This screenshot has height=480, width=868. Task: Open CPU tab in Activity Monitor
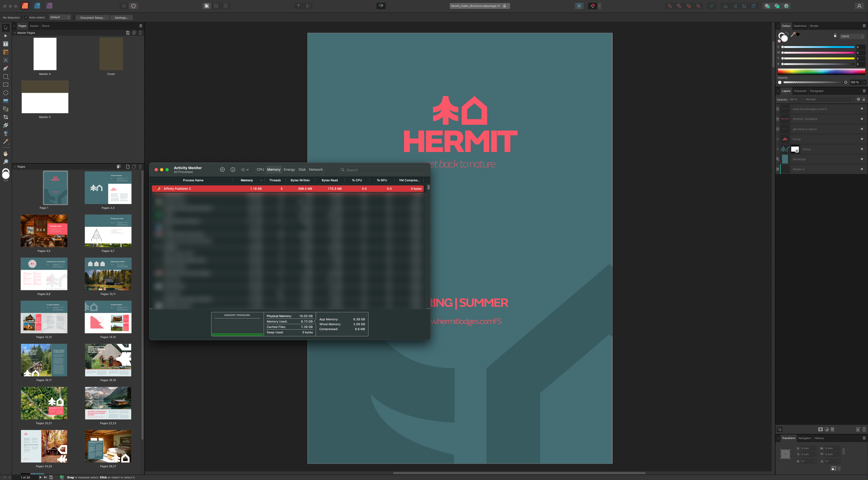pyautogui.click(x=260, y=170)
